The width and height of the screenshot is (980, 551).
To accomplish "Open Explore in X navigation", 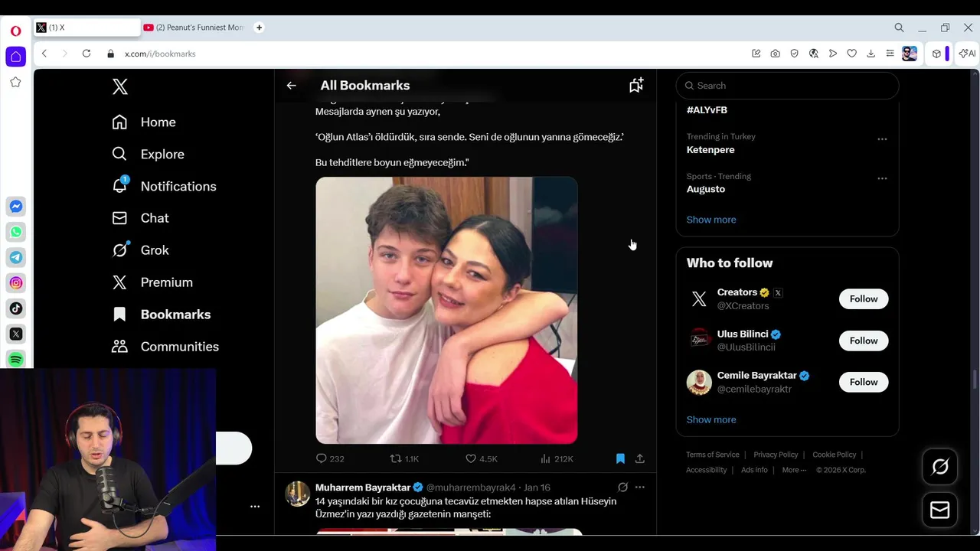I will 149,155.
